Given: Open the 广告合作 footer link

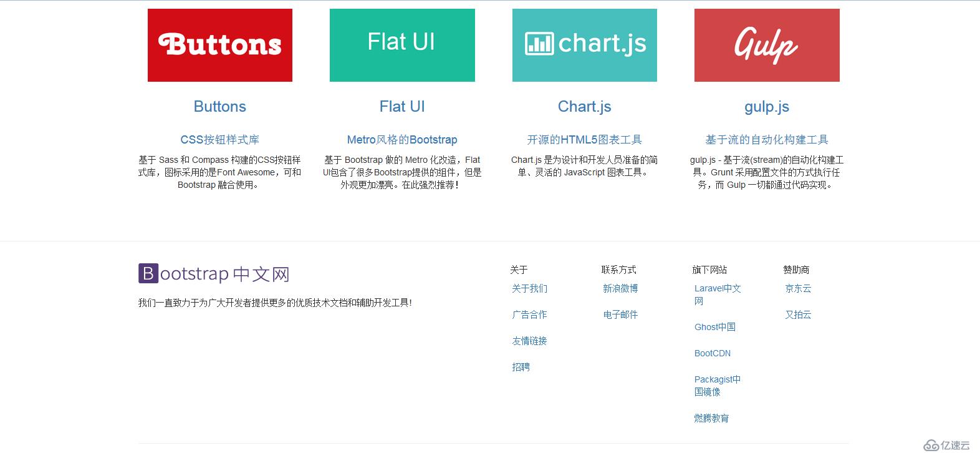Looking at the screenshot, I should (530, 314).
